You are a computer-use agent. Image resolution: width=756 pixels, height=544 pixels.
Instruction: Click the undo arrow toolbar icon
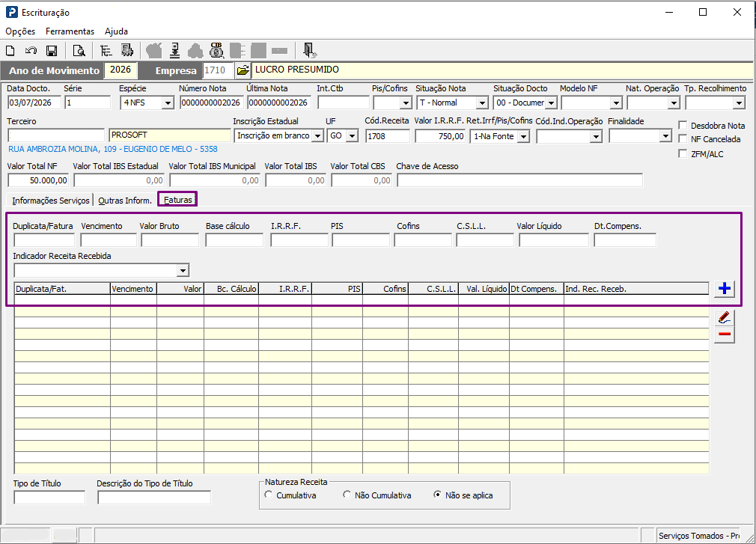coord(31,51)
